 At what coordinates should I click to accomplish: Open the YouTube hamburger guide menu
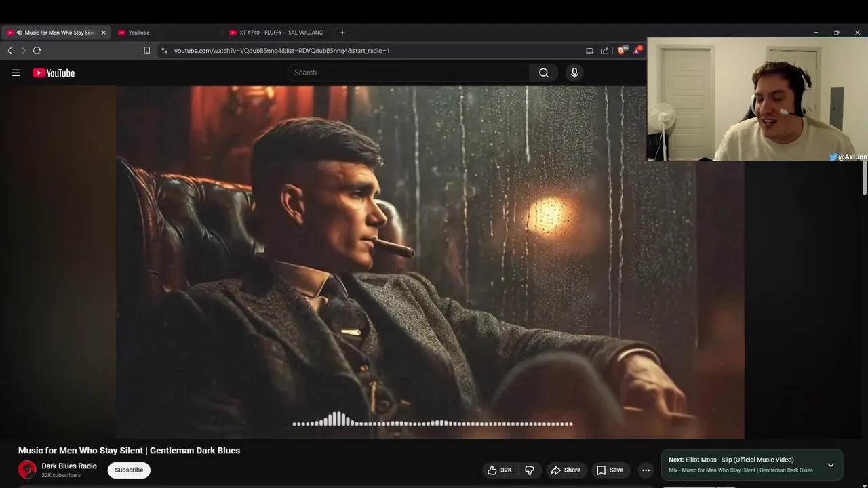[16, 73]
